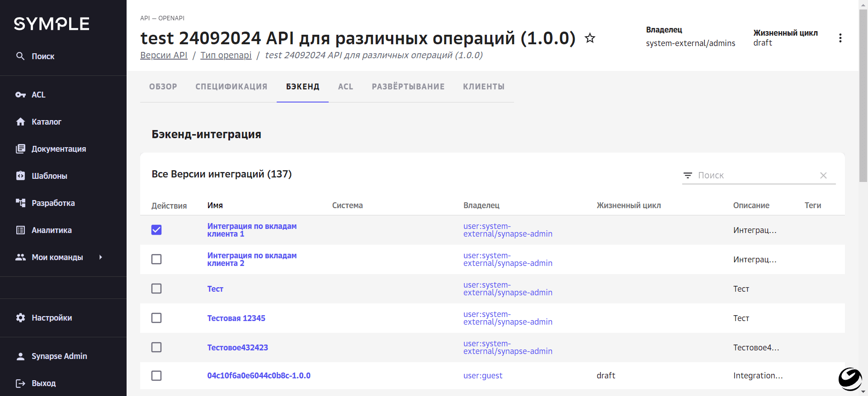Click the Теги column header
The image size is (868, 396).
[x=813, y=205]
